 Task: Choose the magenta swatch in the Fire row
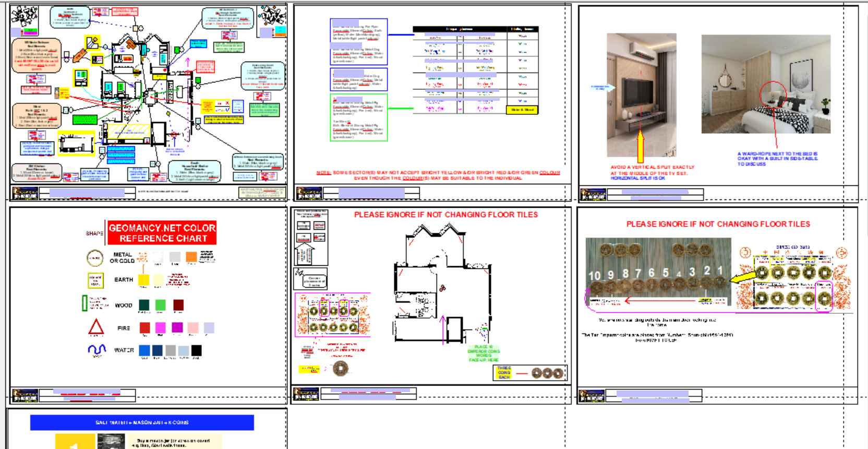coord(160,328)
